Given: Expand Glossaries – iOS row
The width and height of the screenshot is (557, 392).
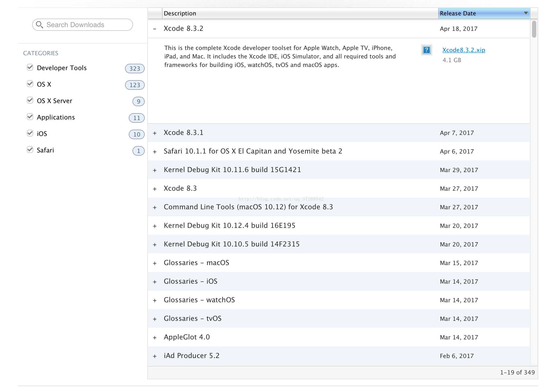Looking at the screenshot, I should [155, 282].
